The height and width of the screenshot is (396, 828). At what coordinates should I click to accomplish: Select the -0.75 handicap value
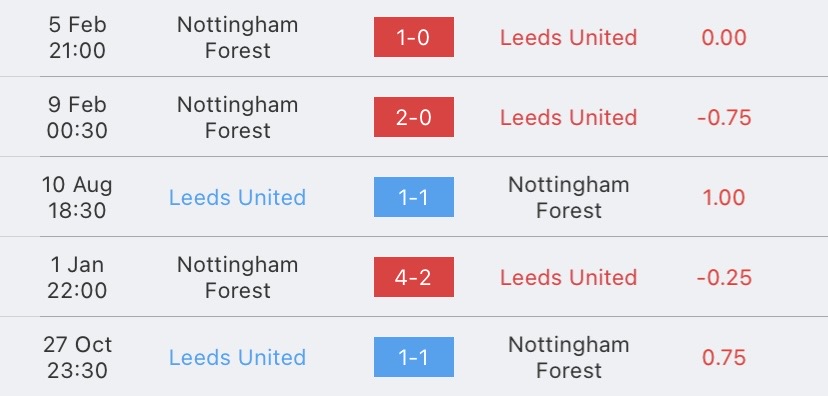(723, 117)
